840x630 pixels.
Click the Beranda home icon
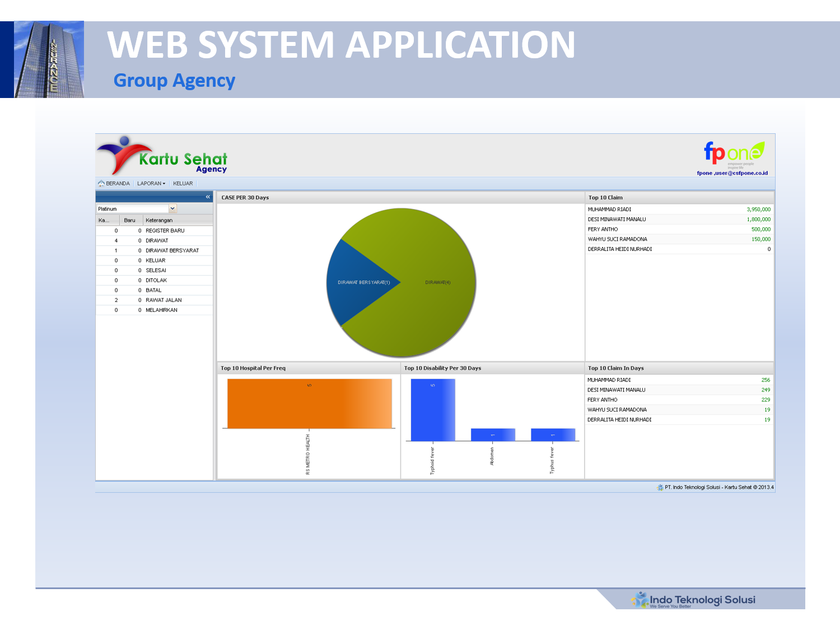(x=101, y=184)
